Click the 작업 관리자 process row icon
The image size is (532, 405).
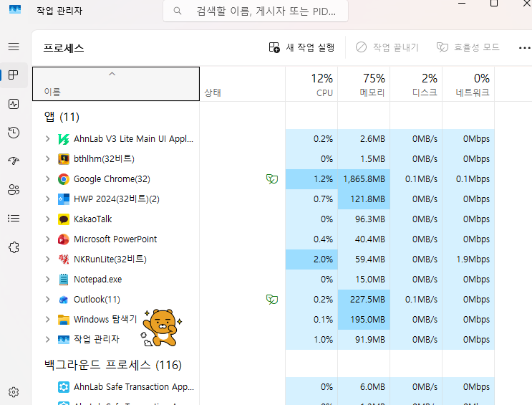[64, 340]
